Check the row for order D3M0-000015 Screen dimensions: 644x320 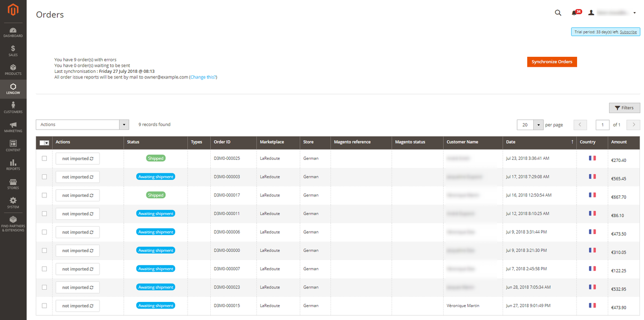[44, 305]
